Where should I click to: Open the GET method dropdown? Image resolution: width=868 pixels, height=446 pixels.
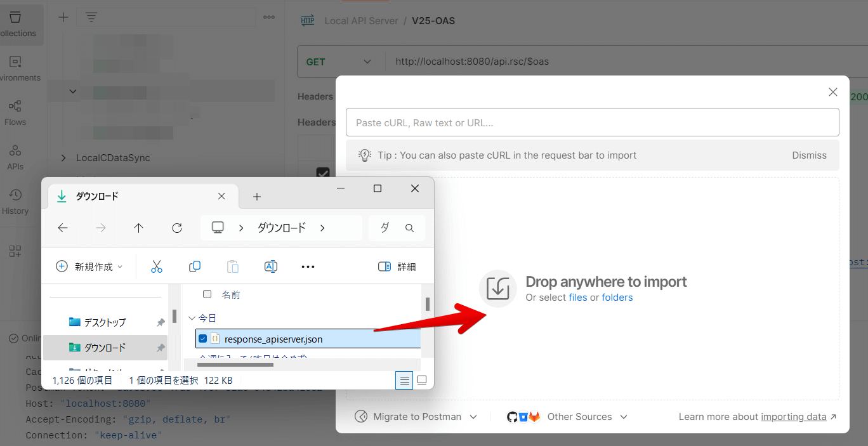click(x=340, y=62)
